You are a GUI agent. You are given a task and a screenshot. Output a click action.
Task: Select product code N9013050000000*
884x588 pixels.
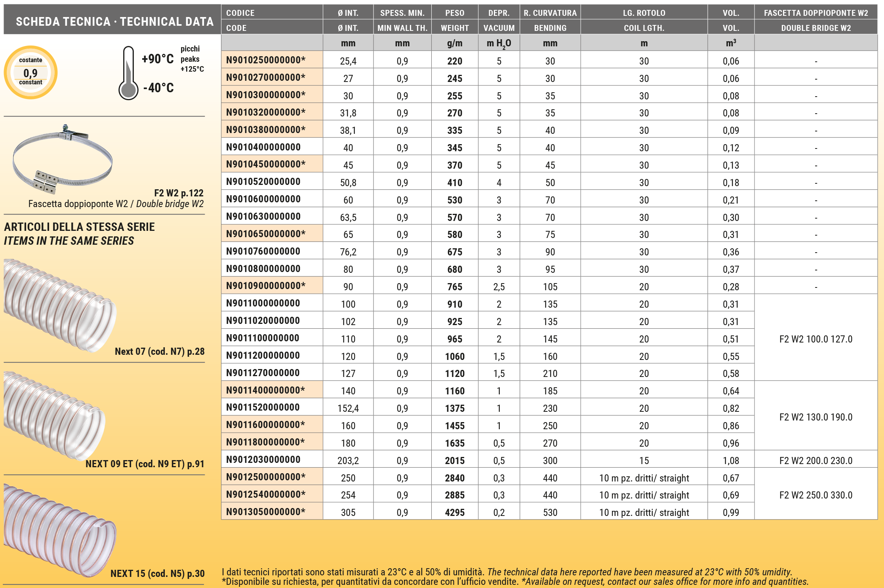266,512
